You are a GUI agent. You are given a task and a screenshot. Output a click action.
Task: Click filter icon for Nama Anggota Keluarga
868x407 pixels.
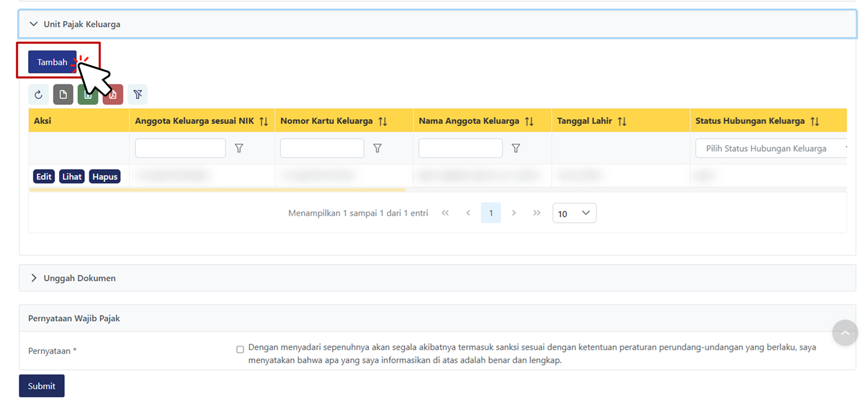[516, 148]
